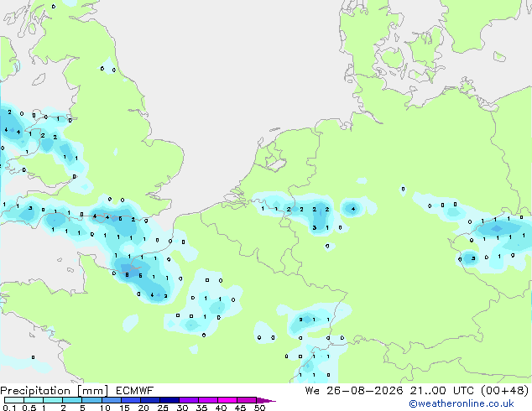The width and height of the screenshot is (532, 411).
Task: Click the 25–30 mm navy legend swatch
Action: pyautogui.click(x=169, y=400)
